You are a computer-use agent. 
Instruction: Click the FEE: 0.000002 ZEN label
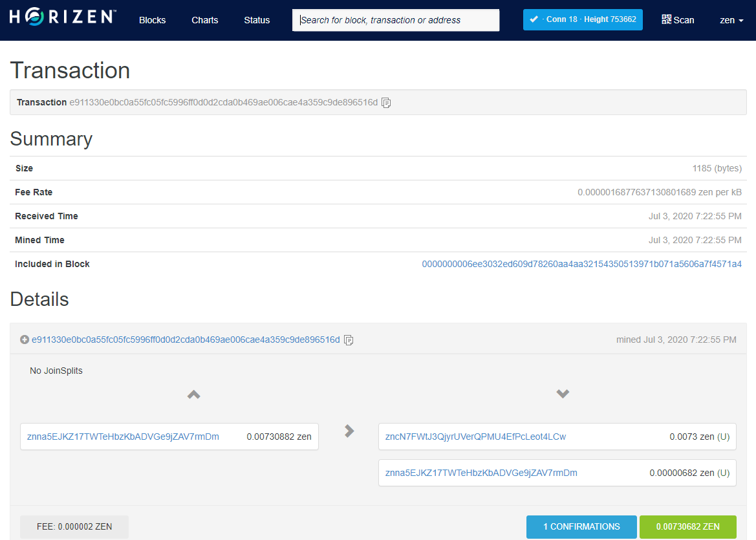click(74, 526)
